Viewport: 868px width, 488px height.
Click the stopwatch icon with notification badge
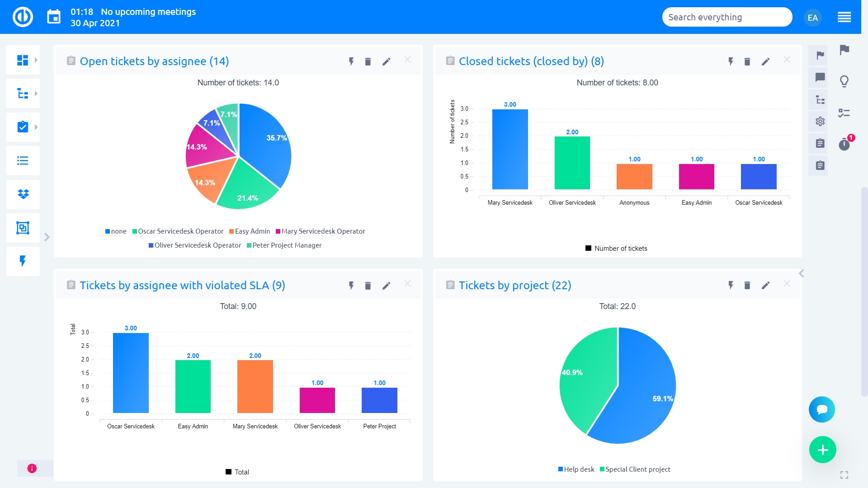pos(844,145)
